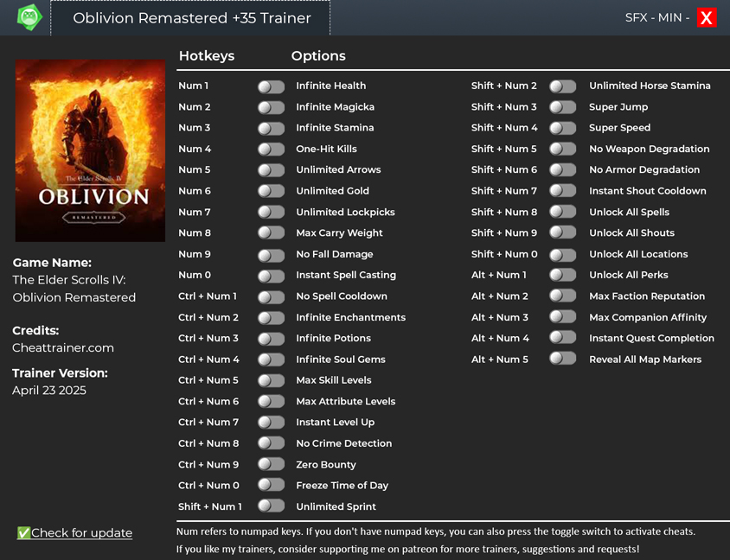Click the green gamepad logo icon

pyautogui.click(x=29, y=17)
